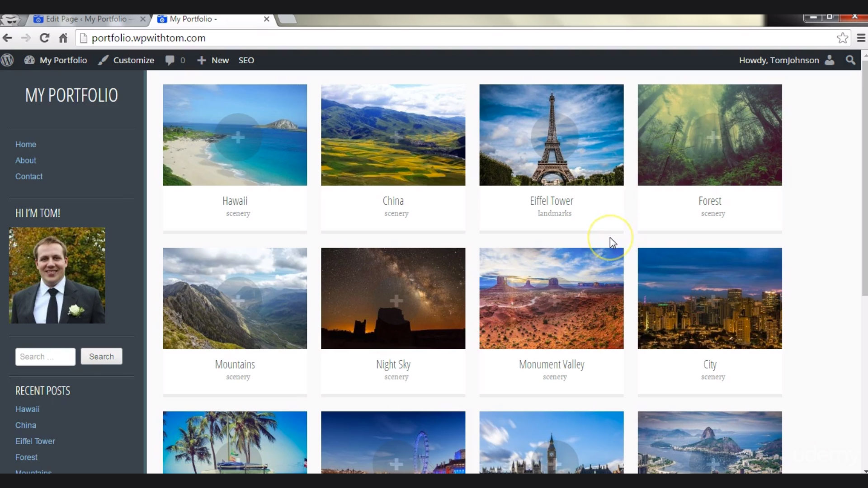This screenshot has height=488, width=868.
Task: Open the Big Ben photo thumbnail
Action: click(551, 442)
